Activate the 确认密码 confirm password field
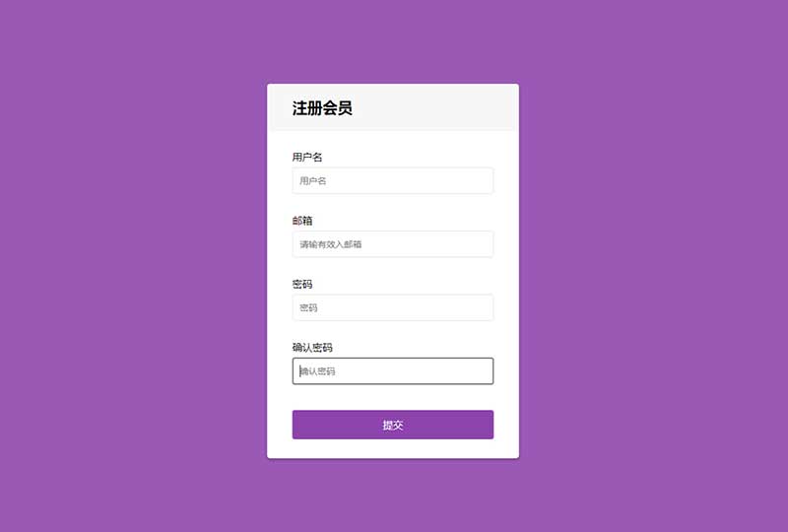The height and width of the screenshot is (532, 788). (392, 371)
